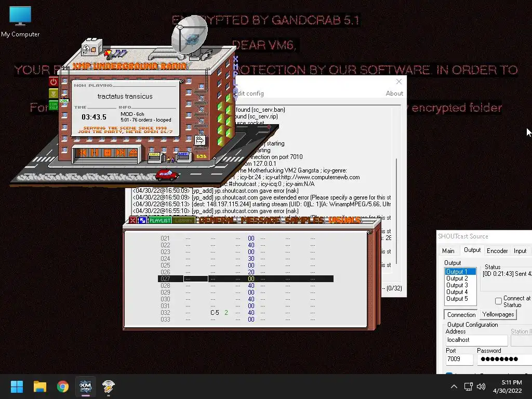Enable the Connect at Startup checkbox
The height and width of the screenshot is (399, 532).
[x=498, y=301]
